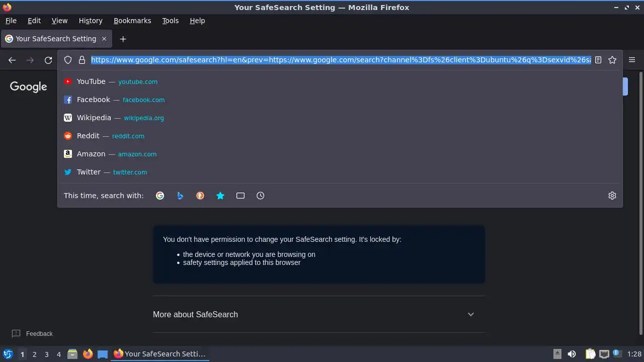Click the removable media tray icon

pos(557,354)
